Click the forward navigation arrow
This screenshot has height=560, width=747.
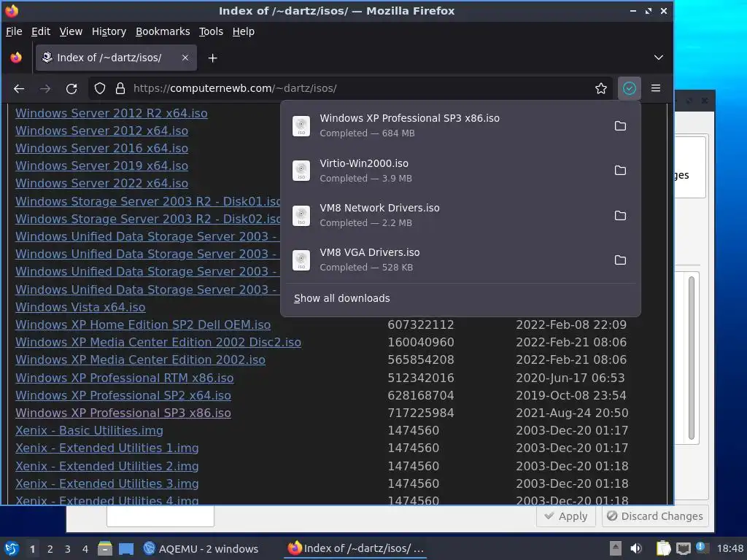tap(45, 88)
